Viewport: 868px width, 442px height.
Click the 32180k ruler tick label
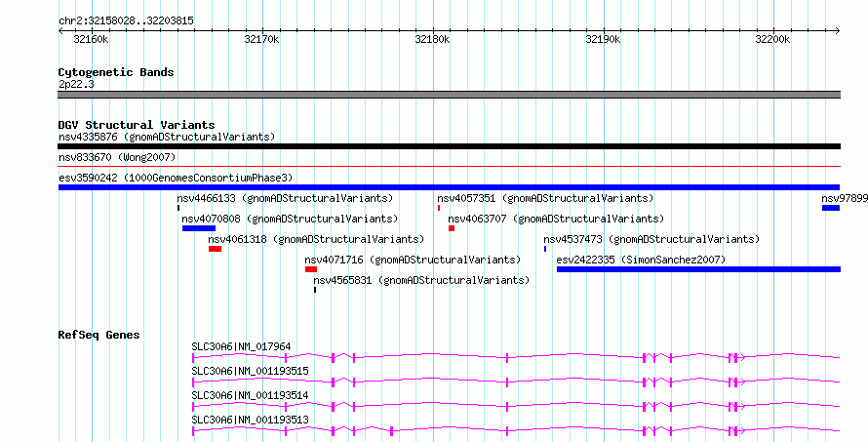coord(432,40)
